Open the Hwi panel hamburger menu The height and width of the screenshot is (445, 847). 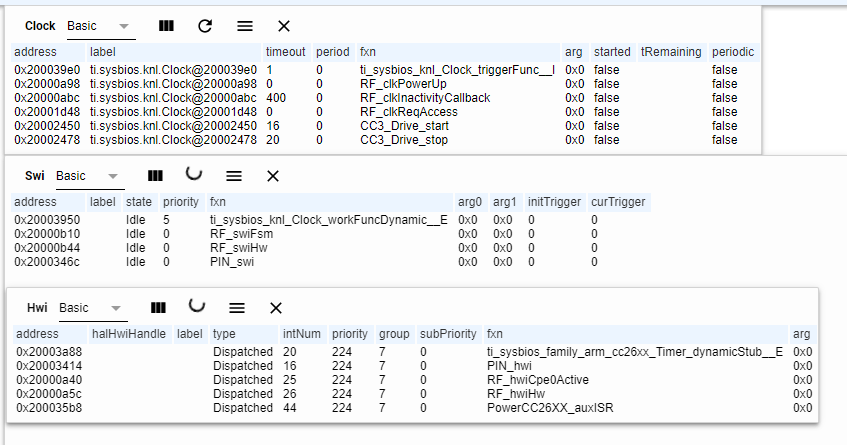point(237,308)
